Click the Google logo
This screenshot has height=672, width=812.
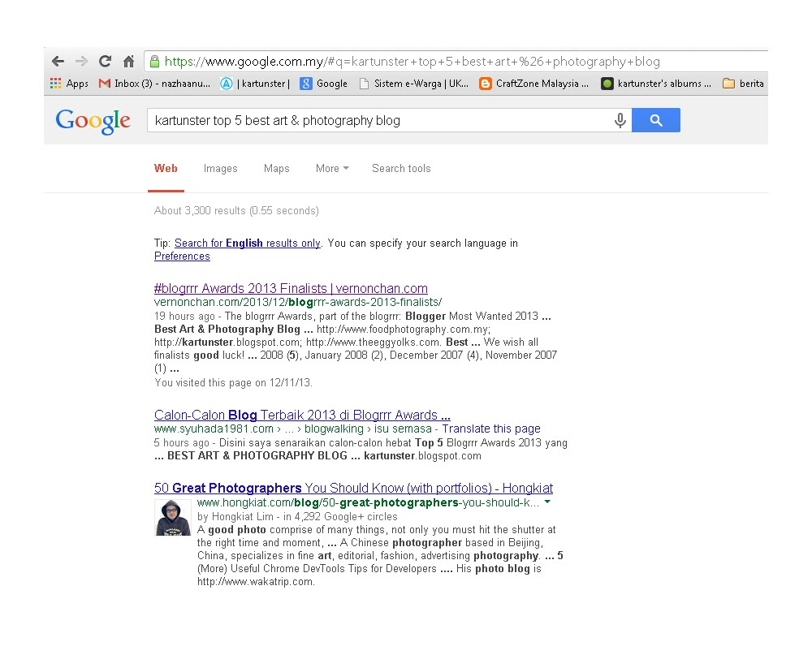(93, 121)
